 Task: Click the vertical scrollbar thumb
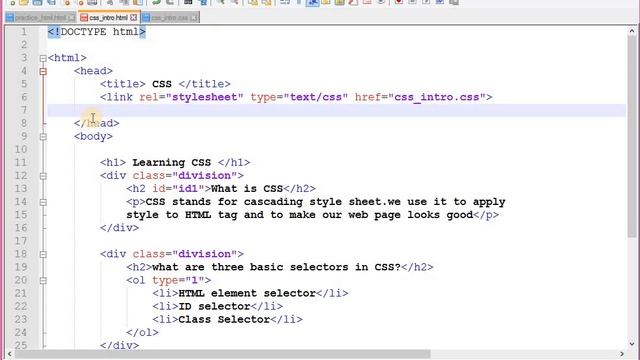(x=632, y=136)
